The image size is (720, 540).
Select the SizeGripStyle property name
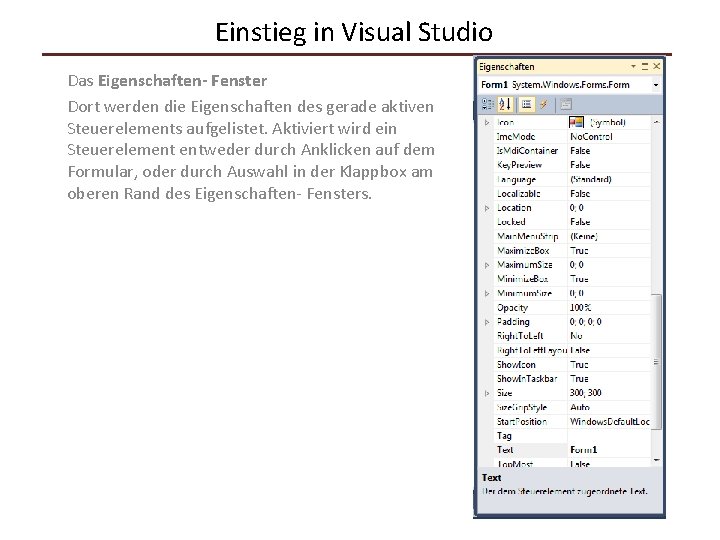point(522,407)
